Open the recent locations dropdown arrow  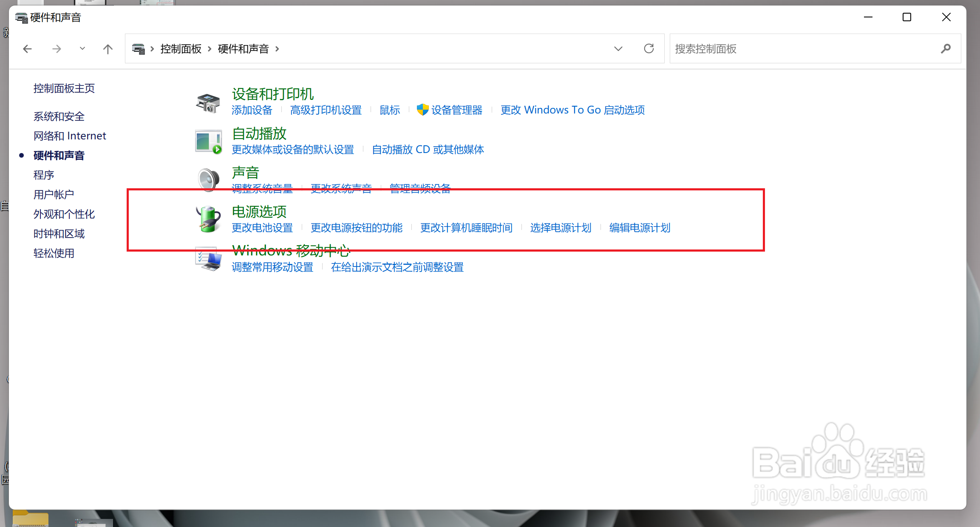coord(82,49)
